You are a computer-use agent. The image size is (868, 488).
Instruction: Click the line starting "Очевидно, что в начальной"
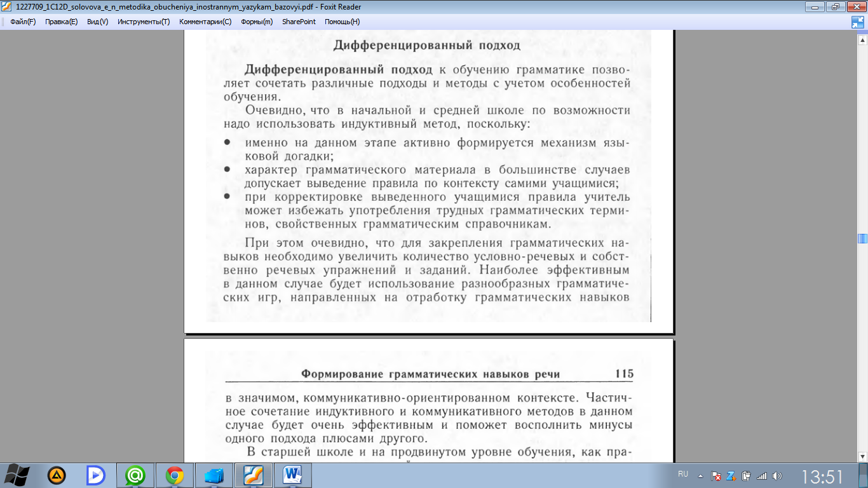point(438,110)
